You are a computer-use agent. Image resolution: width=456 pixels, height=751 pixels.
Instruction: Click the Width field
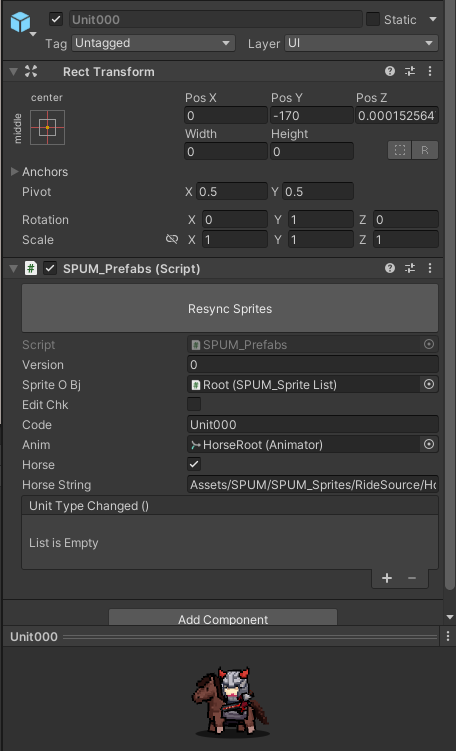(226, 152)
